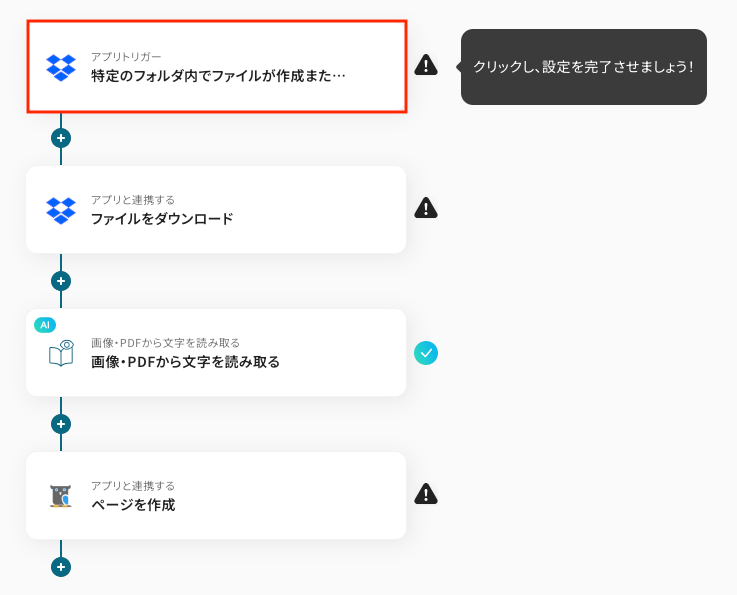Click アプリと連携する label above ページを作成

click(133, 486)
